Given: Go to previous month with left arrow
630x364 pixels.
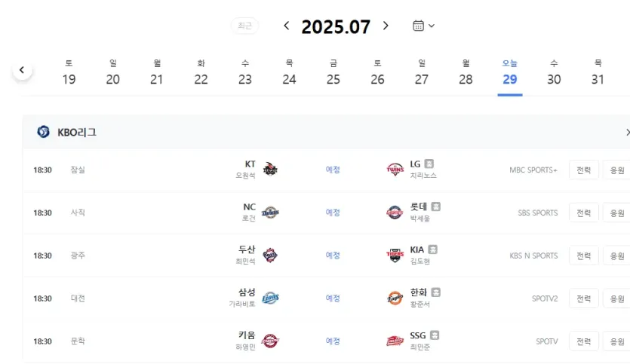Looking at the screenshot, I should click(x=287, y=26).
